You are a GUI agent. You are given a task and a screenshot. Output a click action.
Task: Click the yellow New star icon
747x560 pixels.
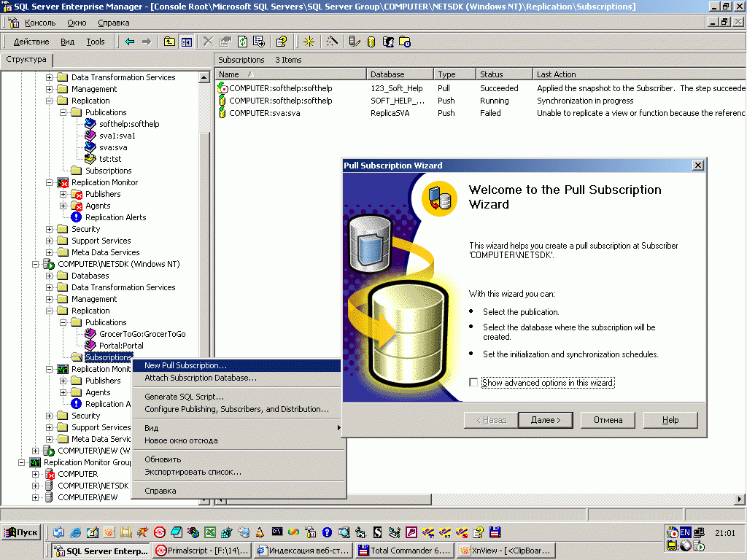(x=309, y=42)
